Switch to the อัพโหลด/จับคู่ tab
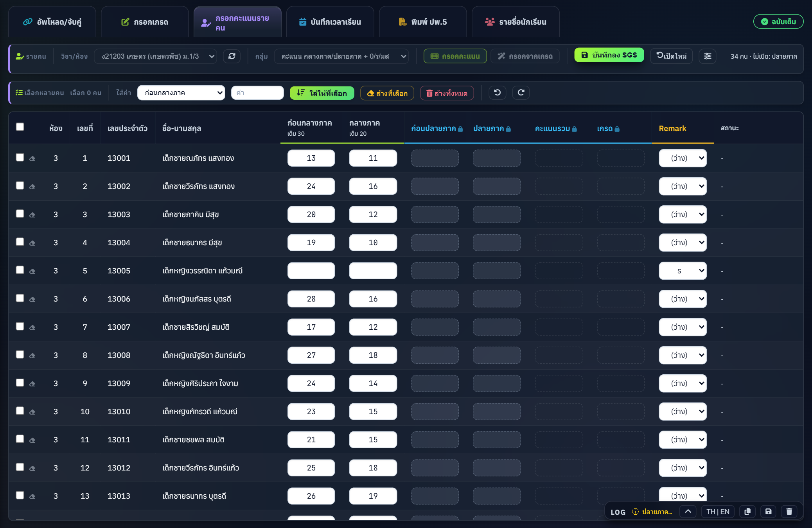The width and height of the screenshot is (812, 528). (x=52, y=22)
